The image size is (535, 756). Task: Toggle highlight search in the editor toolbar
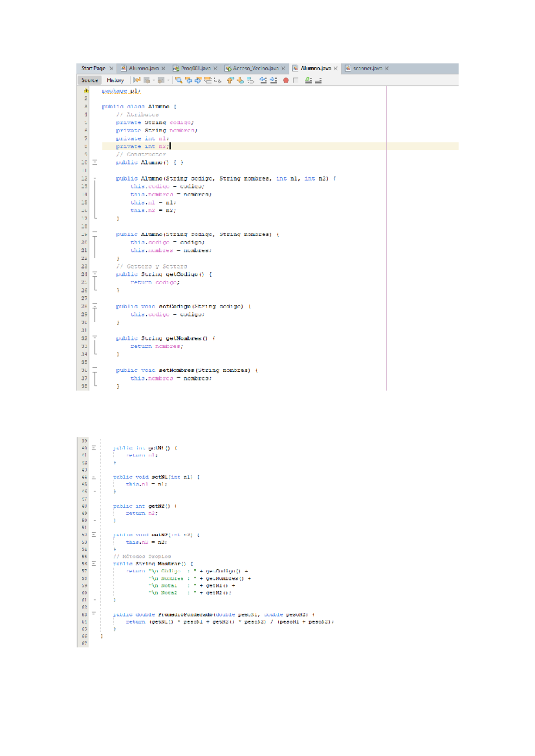tap(208, 80)
